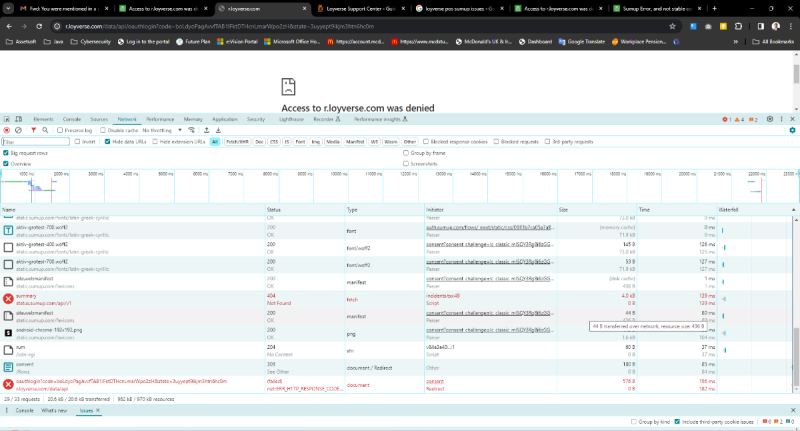Filter requests by Fetch/XHR

pos(237,142)
